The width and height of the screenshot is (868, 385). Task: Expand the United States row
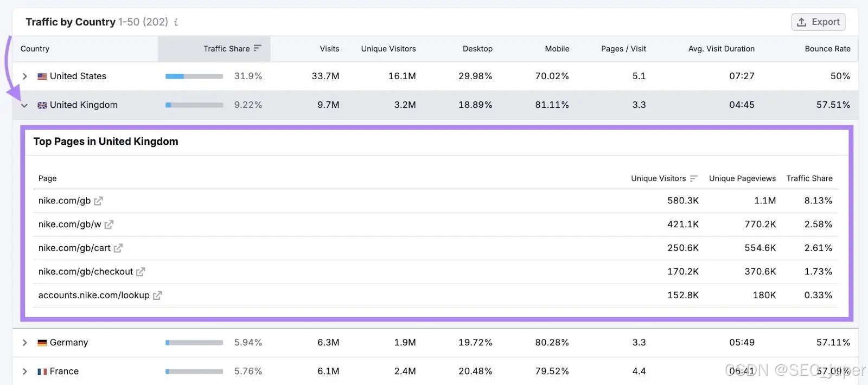[x=24, y=76]
